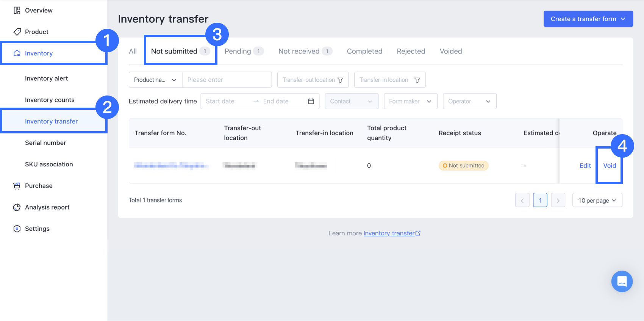Click the Edit link for the transfer form

point(585,166)
